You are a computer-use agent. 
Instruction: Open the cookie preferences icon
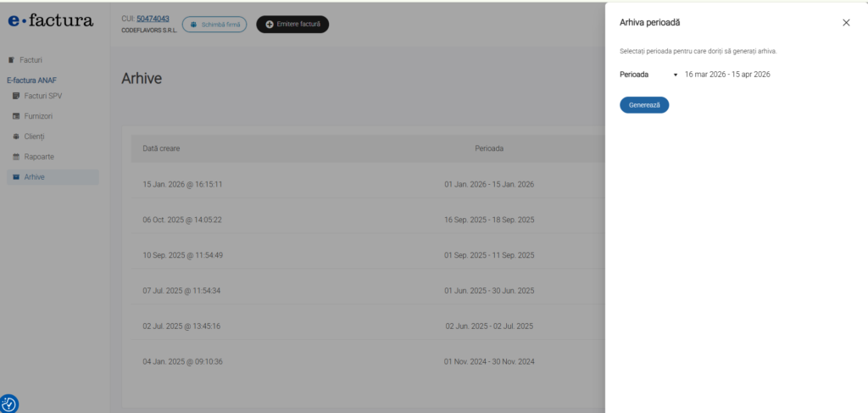[9, 405]
